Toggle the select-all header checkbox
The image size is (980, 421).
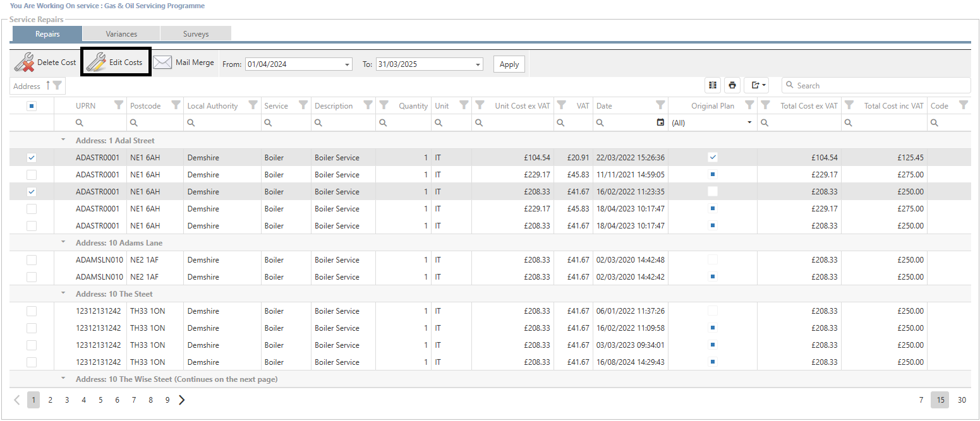coord(32,106)
